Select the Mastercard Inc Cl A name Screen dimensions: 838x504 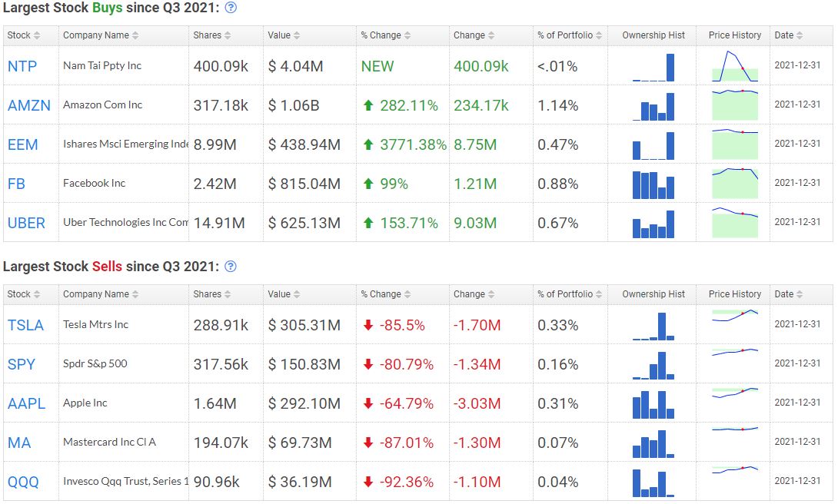coord(110,442)
